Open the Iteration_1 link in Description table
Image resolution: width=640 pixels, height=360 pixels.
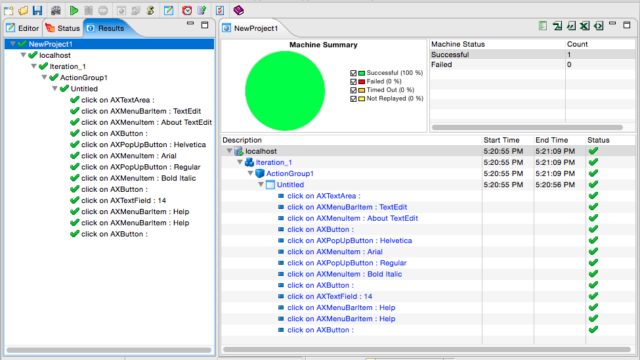tap(274, 162)
